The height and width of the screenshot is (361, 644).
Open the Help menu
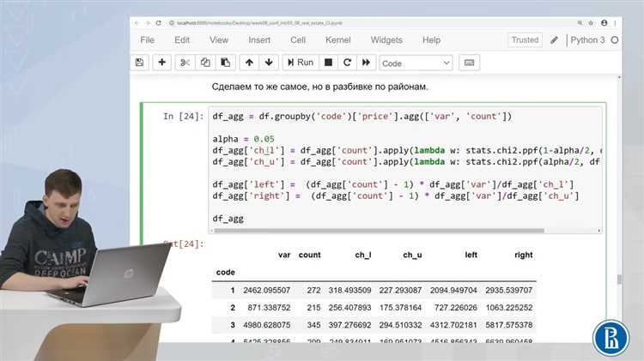pyautogui.click(x=431, y=39)
